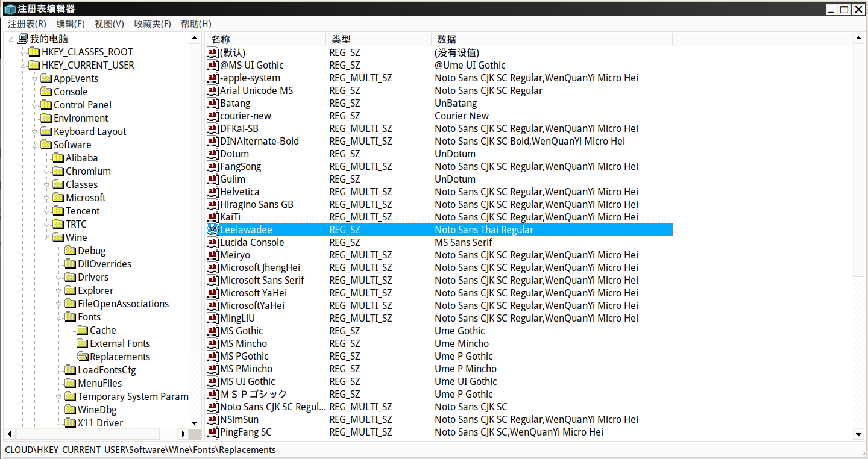Expand the Tencent key

tap(47, 211)
